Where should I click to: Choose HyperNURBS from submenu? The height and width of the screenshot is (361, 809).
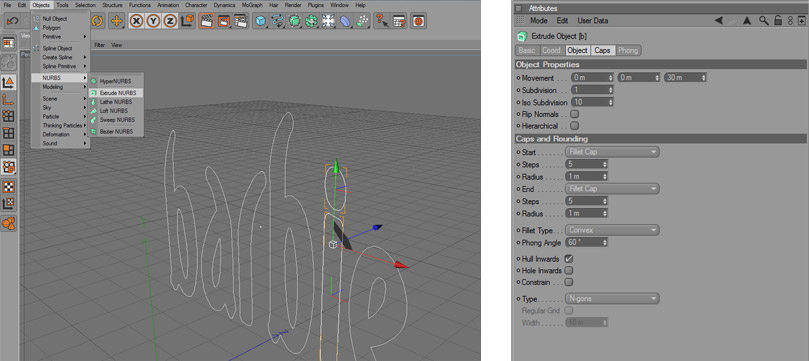click(x=117, y=81)
